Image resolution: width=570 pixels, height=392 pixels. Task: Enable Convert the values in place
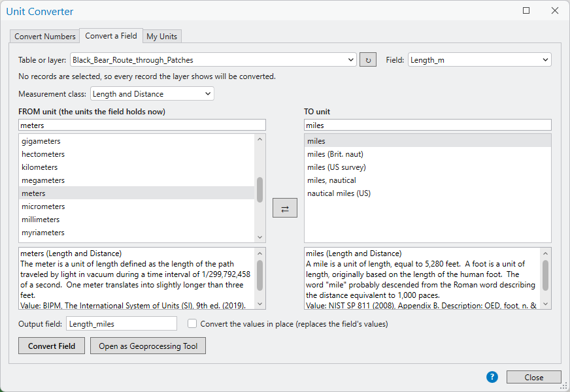[x=192, y=323]
